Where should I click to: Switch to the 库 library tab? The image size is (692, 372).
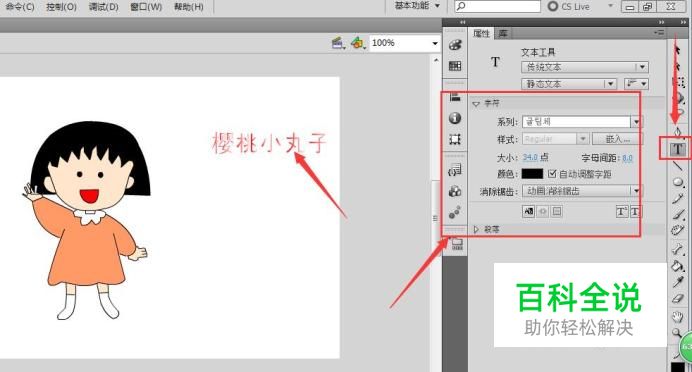(x=503, y=34)
